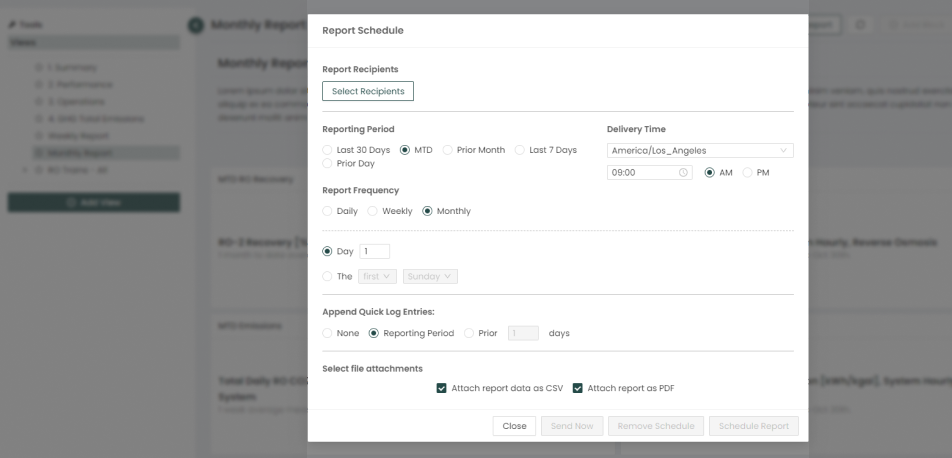Image resolution: width=952 pixels, height=458 pixels.
Task: Open the Sunday weekday dropdown
Action: pyautogui.click(x=430, y=276)
